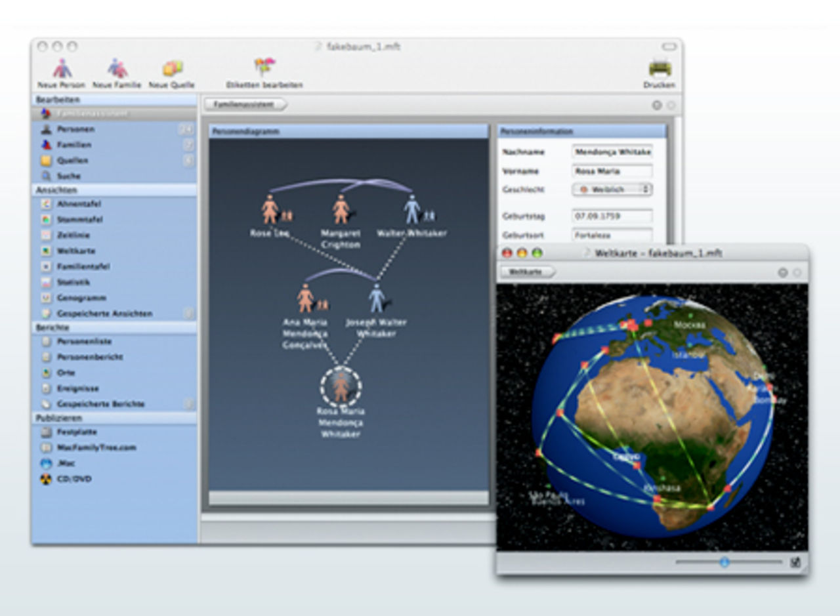Open Personenliste under Berichte
The width and height of the screenshot is (840, 616).
(x=83, y=342)
